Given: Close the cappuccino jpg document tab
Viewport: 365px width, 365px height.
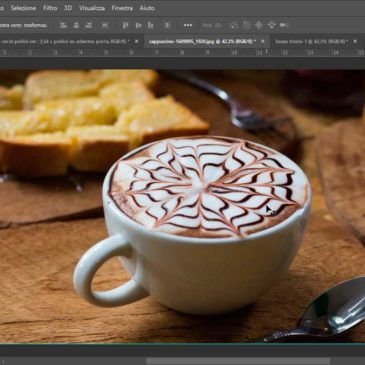Looking at the screenshot, I should tap(263, 41).
